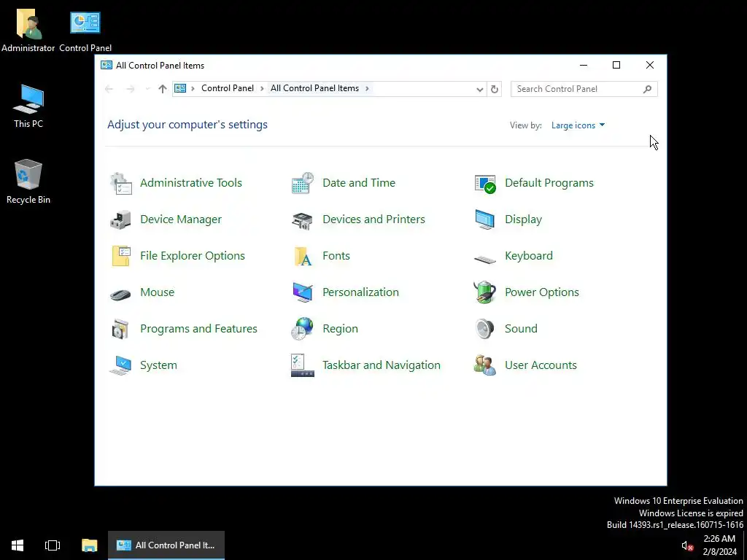This screenshot has width=747, height=560.
Task: Click the Search Control Panel field
Action: [x=584, y=89]
